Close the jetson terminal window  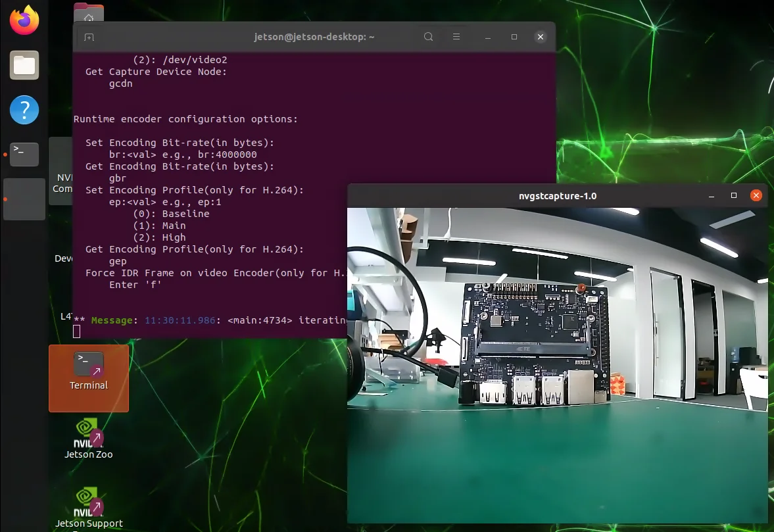tap(541, 37)
